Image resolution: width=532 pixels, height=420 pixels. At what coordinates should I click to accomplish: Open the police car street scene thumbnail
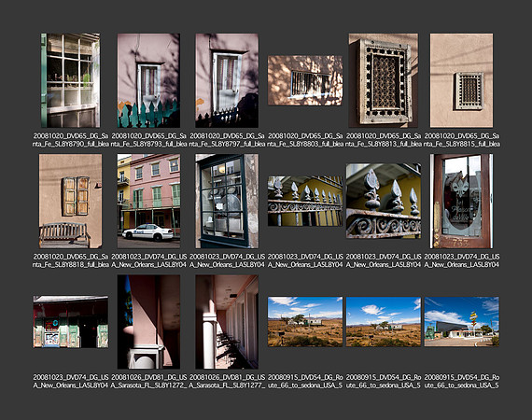coord(148,202)
